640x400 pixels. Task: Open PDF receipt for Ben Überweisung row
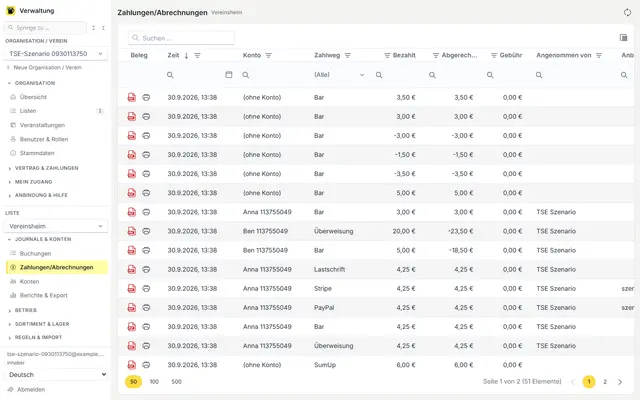click(131, 231)
